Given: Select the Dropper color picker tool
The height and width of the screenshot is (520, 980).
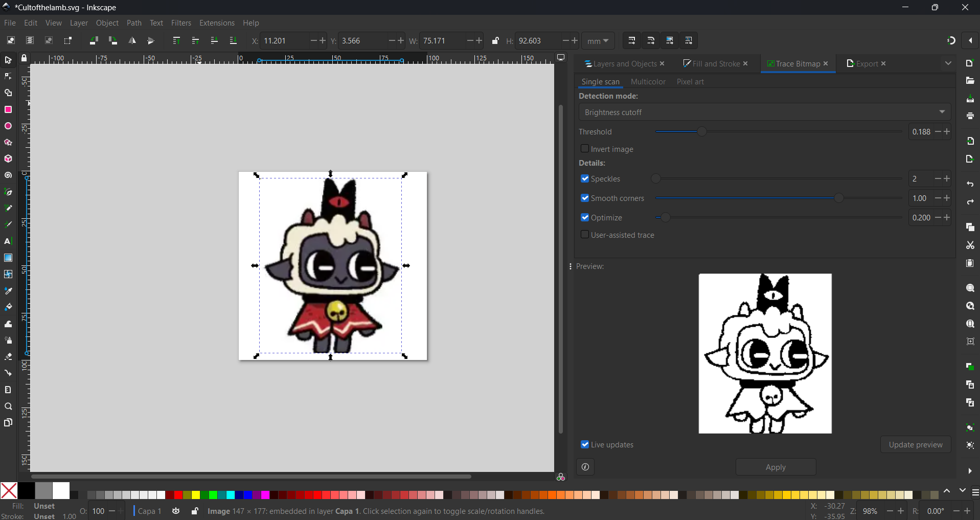Looking at the screenshot, I should tap(8, 290).
